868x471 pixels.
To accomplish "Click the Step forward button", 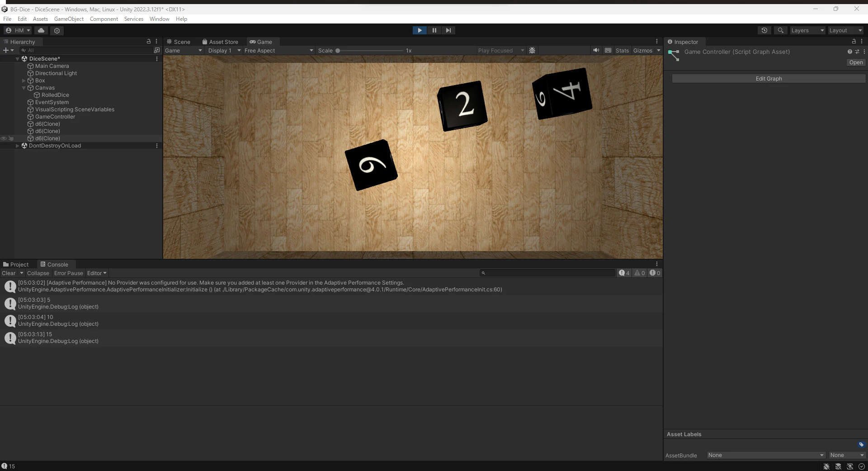I will click(448, 30).
